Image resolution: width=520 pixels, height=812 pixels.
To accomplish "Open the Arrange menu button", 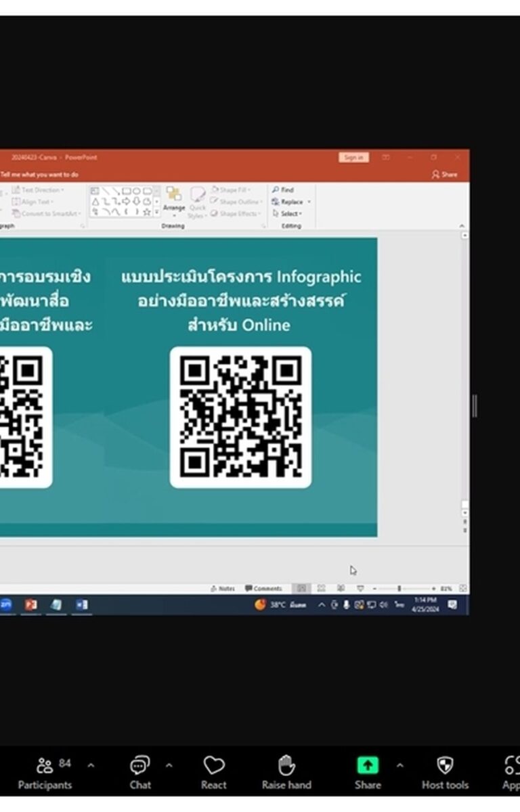I will pyautogui.click(x=174, y=202).
